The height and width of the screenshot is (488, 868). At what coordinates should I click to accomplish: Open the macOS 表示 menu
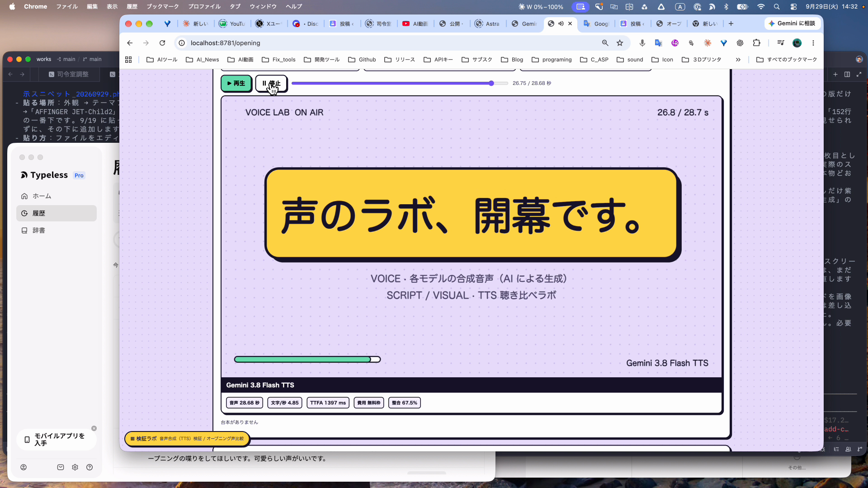[112, 6]
